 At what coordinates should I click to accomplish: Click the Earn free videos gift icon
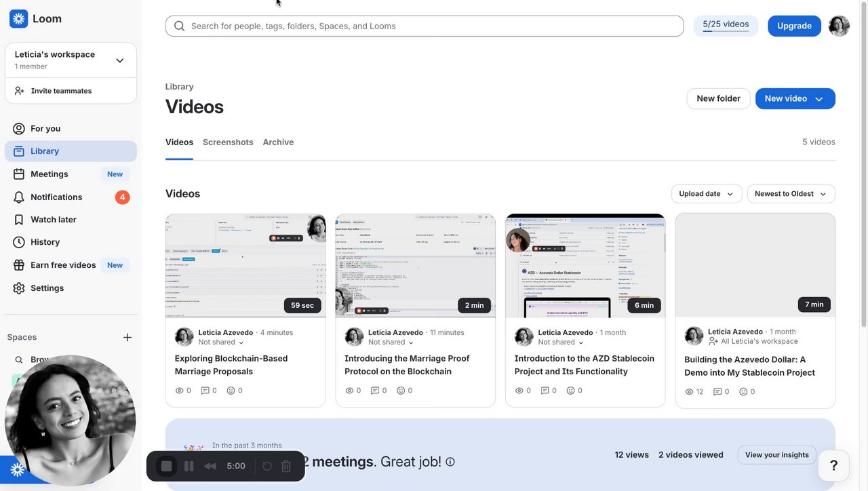tap(19, 265)
